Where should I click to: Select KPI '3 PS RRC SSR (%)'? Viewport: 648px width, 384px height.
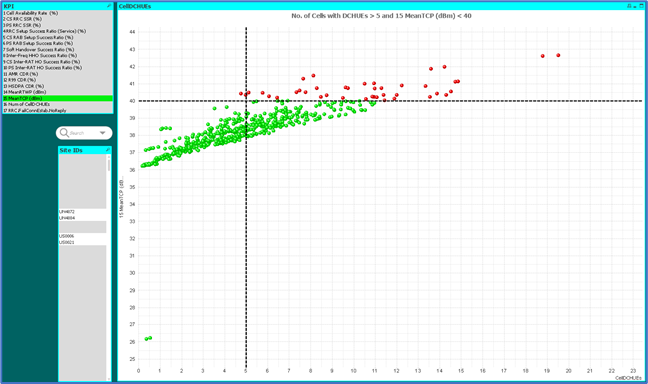57,25
